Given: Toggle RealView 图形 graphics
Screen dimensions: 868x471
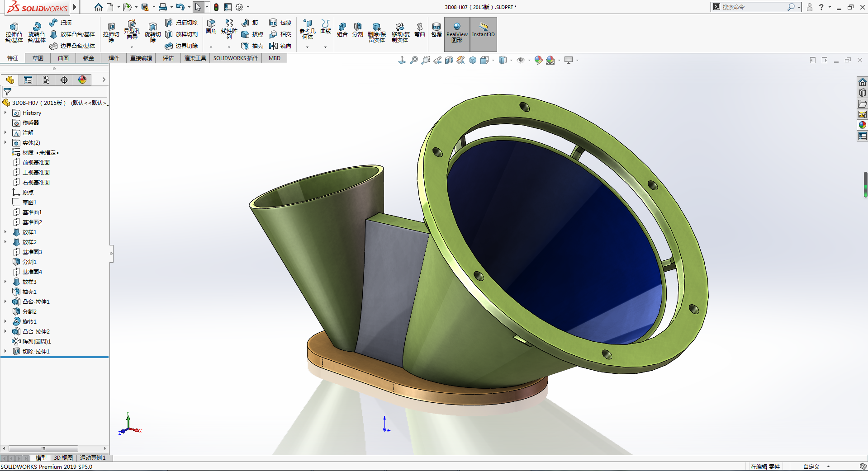Looking at the screenshot, I should pyautogui.click(x=457, y=33).
